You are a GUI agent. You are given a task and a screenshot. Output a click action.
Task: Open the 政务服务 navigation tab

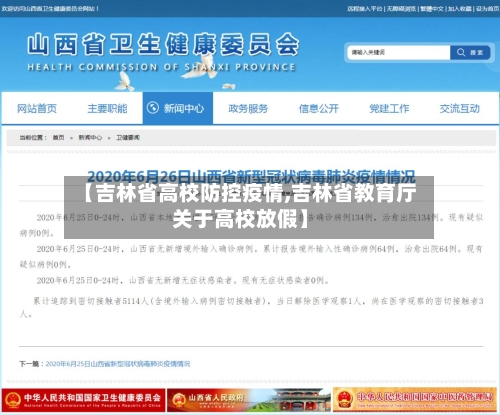(x=248, y=108)
